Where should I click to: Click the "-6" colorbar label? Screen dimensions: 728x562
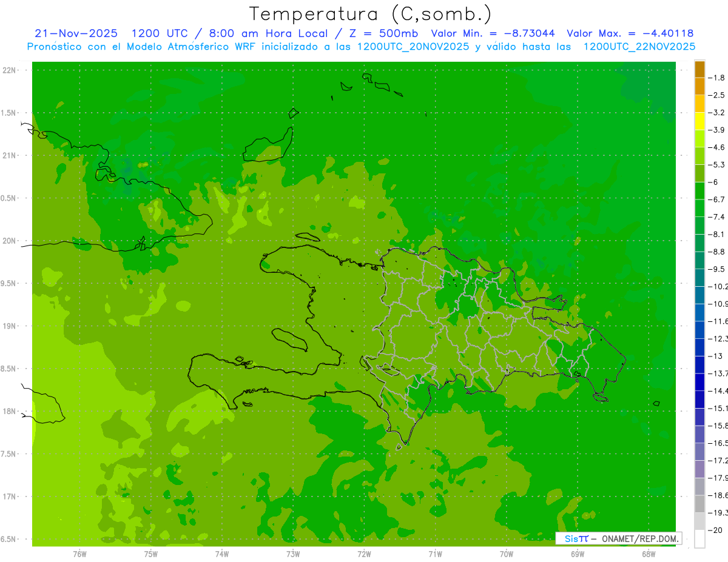click(713, 182)
